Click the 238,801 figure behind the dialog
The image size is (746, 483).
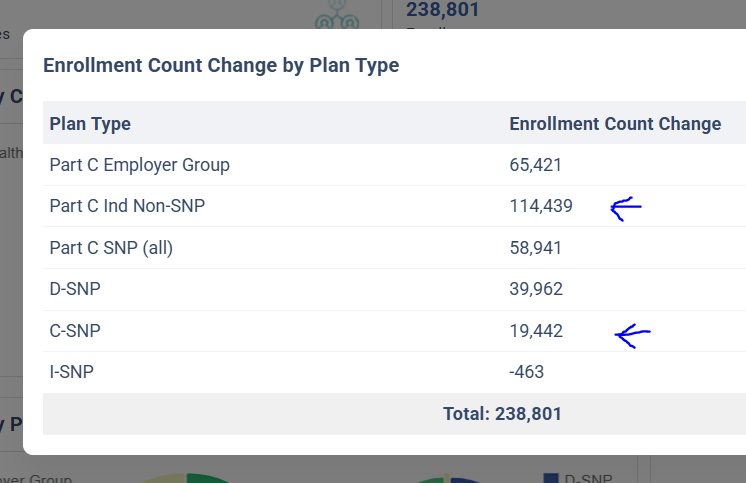click(443, 11)
